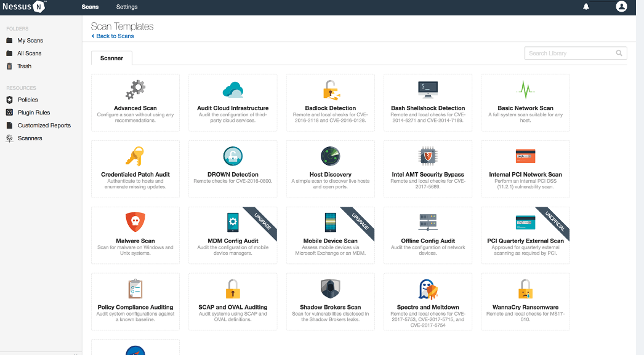
Task: Focus the Search Library field
Action: [x=576, y=53]
